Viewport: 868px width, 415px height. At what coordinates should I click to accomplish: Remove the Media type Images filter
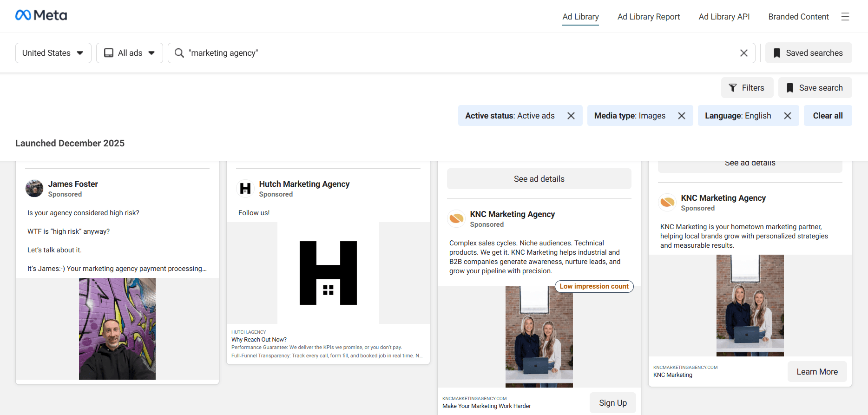coord(682,116)
